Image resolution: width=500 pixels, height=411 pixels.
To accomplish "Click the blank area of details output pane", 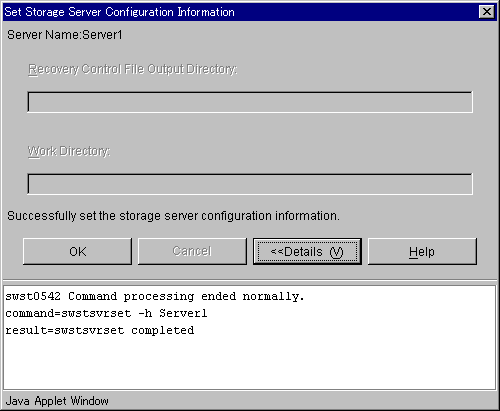I will (x=250, y=363).
